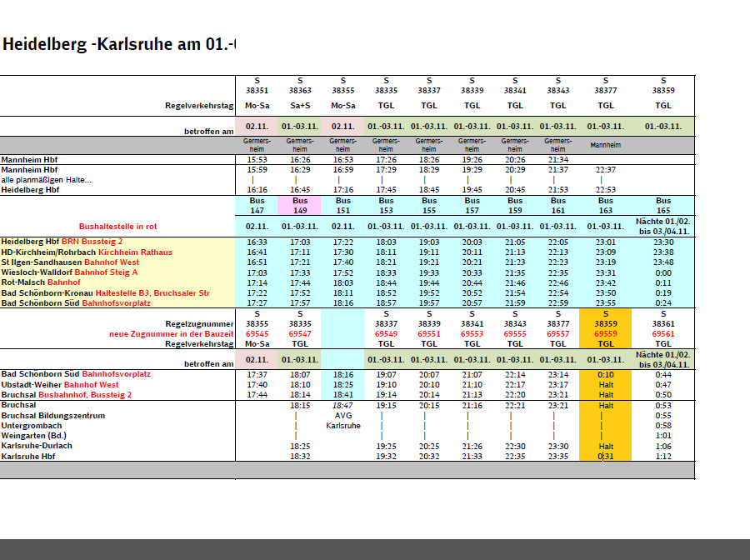Image resolution: width=750 pixels, height=560 pixels.
Task: Select train number 38351 in the header
Action: (x=257, y=90)
